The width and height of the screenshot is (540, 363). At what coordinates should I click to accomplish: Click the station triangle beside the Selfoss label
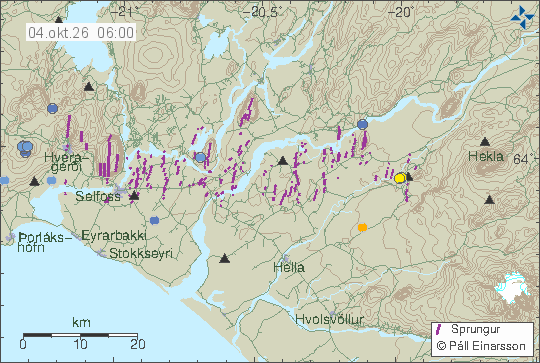pyautogui.click(x=134, y=196)
